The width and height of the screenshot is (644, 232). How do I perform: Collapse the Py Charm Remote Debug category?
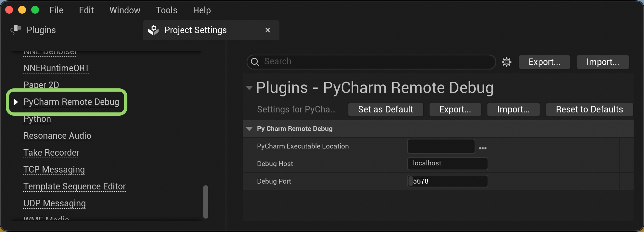[x=249, y=129]
